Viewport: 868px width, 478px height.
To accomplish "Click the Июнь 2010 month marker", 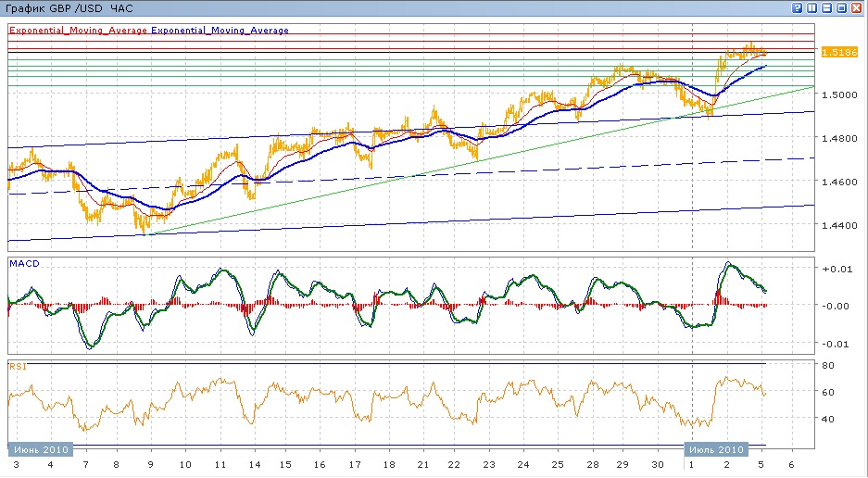I will click(40, 449).
